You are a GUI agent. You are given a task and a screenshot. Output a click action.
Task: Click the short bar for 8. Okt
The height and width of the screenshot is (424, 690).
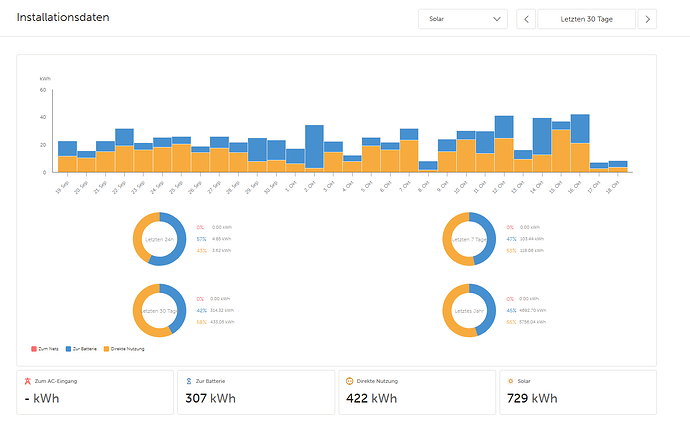(x=428, y=167)
